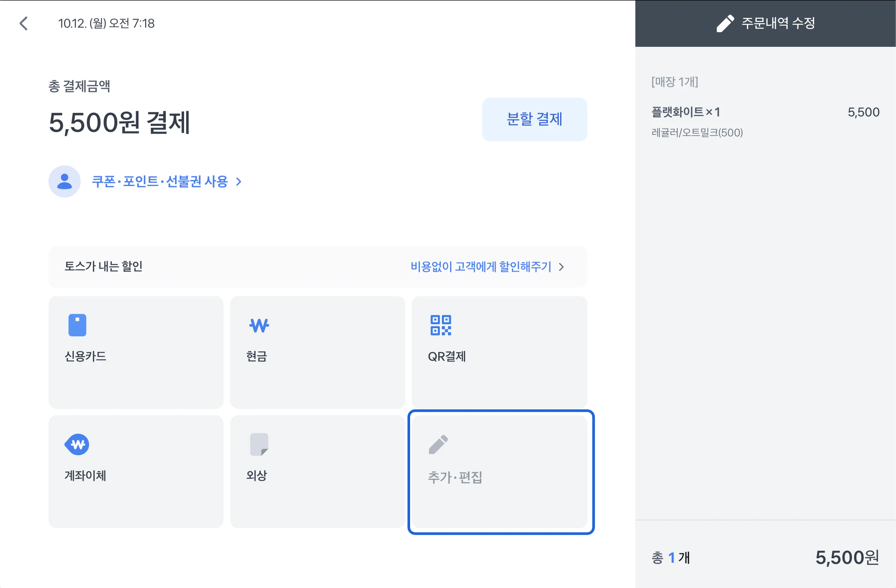Click the item price 5,500 in order list
The image size is (896, 588).
point(863,112)
